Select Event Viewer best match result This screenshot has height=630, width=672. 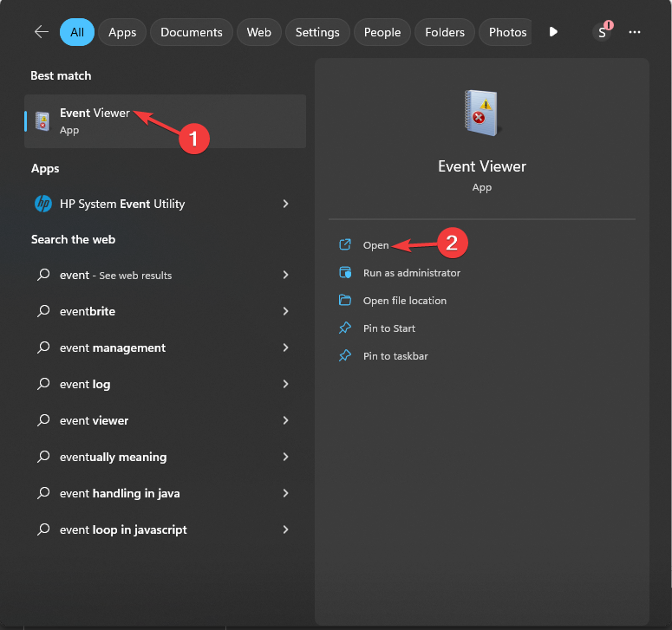[x=165, y=121]
